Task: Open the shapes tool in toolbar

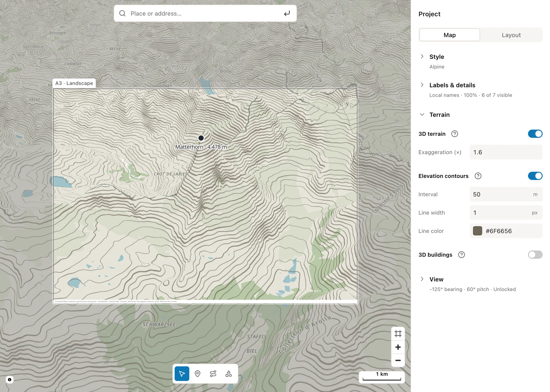Action: [229, 374]
